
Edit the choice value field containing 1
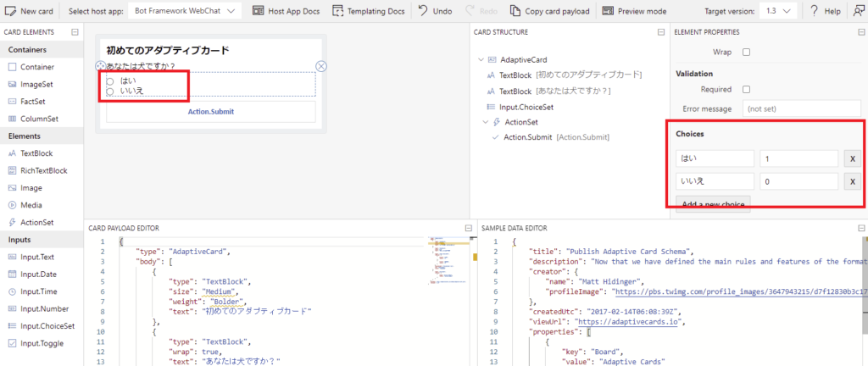(x=798, y=158)
